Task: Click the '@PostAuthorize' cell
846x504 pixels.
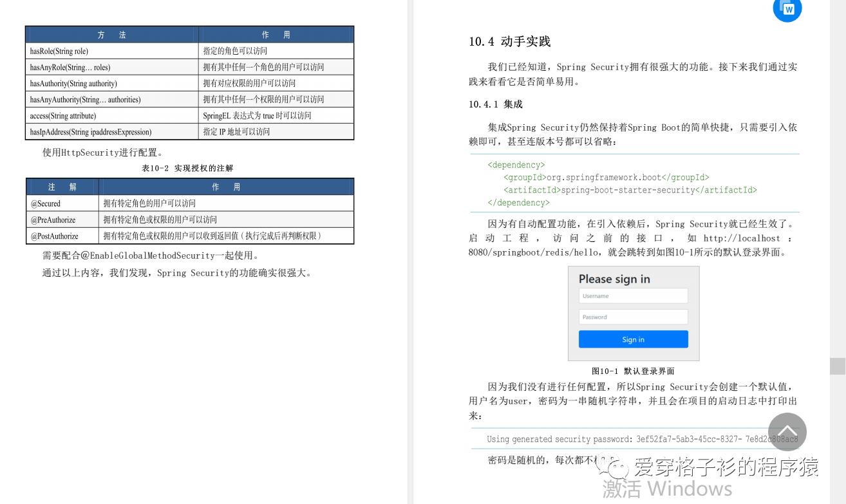Action: coord(62,236)
